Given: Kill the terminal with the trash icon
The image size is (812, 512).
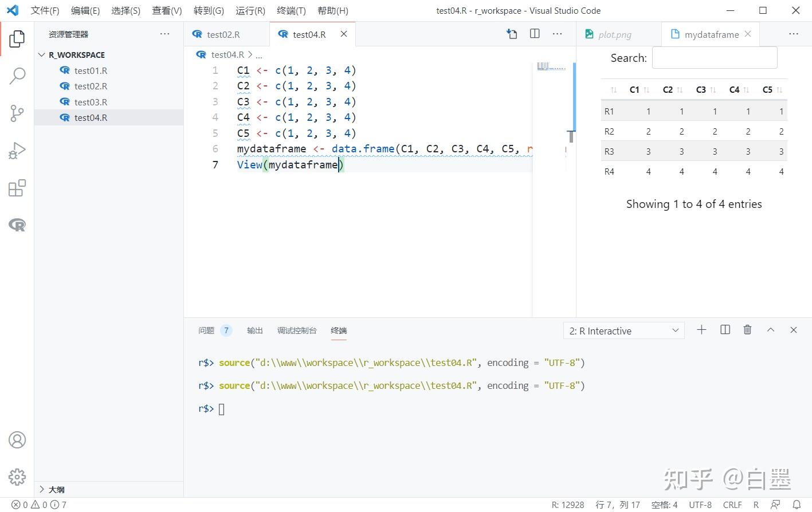Looking at the screenshot, I should coord(747,330).
